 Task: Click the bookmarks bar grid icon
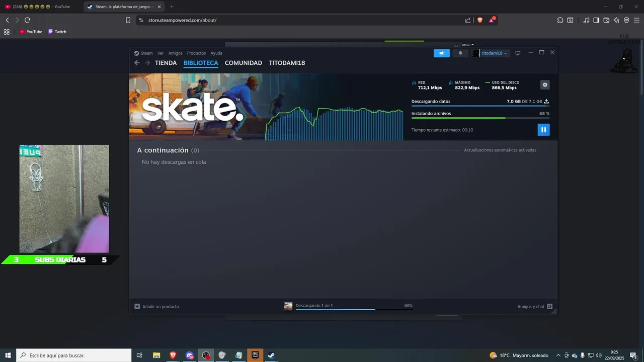coord(7,32)
